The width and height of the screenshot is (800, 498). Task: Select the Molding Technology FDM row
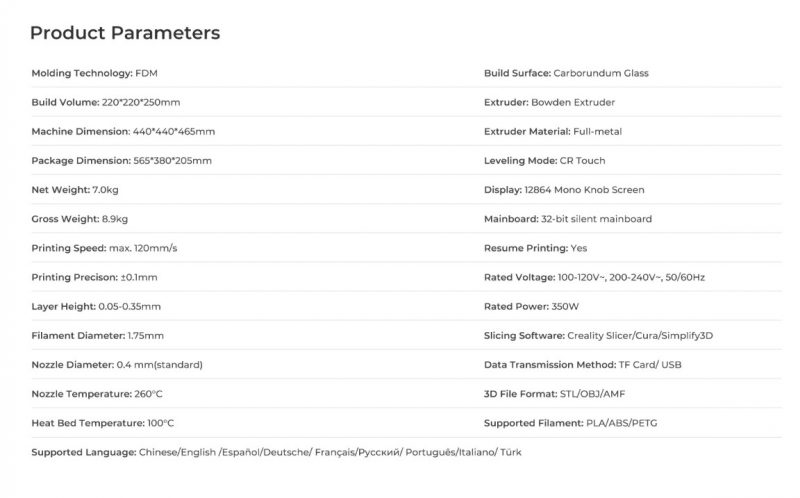(x=94, y=73)
